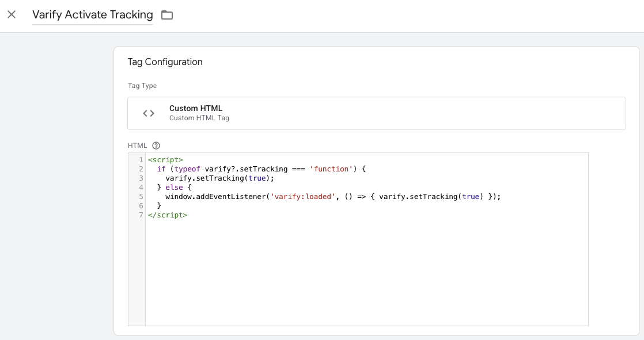Click the Tag Type label

tap(142, 86)
